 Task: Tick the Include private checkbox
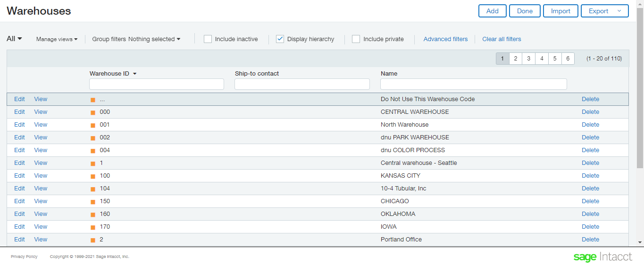coord(356,39)
